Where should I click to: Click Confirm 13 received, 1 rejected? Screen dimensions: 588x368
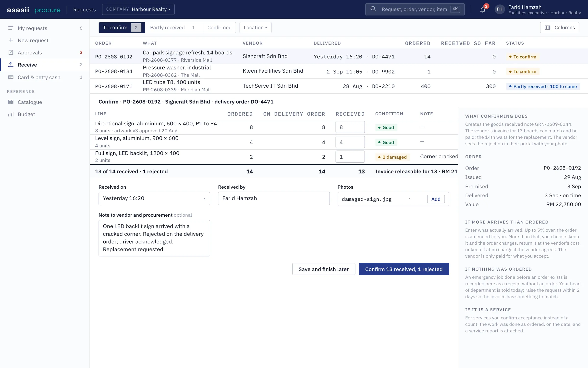coord(404,269)
